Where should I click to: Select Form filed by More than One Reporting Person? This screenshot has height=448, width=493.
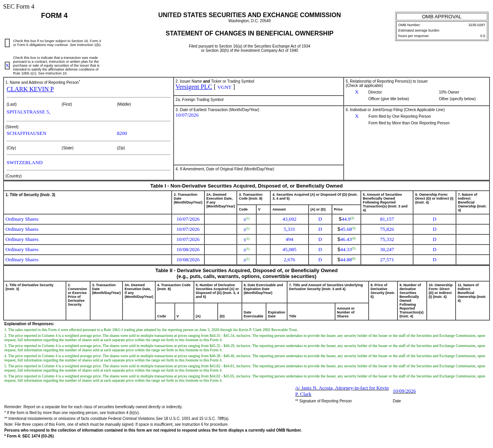(x=409, y=123)
